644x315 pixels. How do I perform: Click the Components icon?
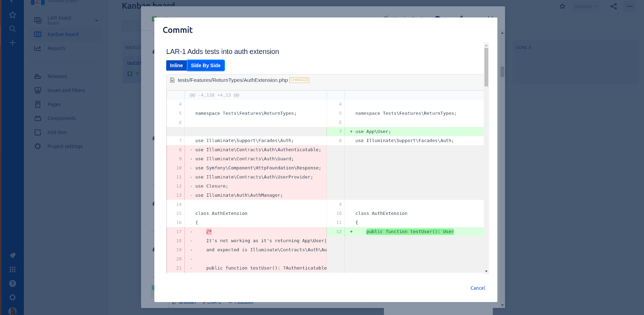38,118
